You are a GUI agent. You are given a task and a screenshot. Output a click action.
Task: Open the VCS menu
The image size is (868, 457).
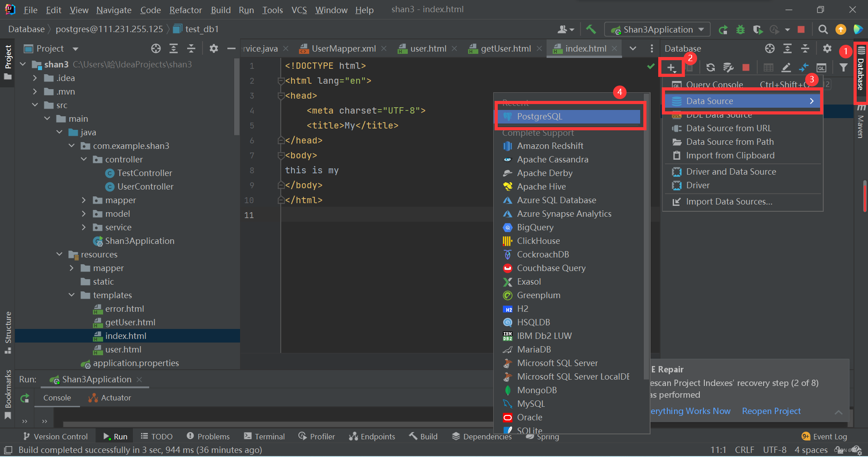299,10
